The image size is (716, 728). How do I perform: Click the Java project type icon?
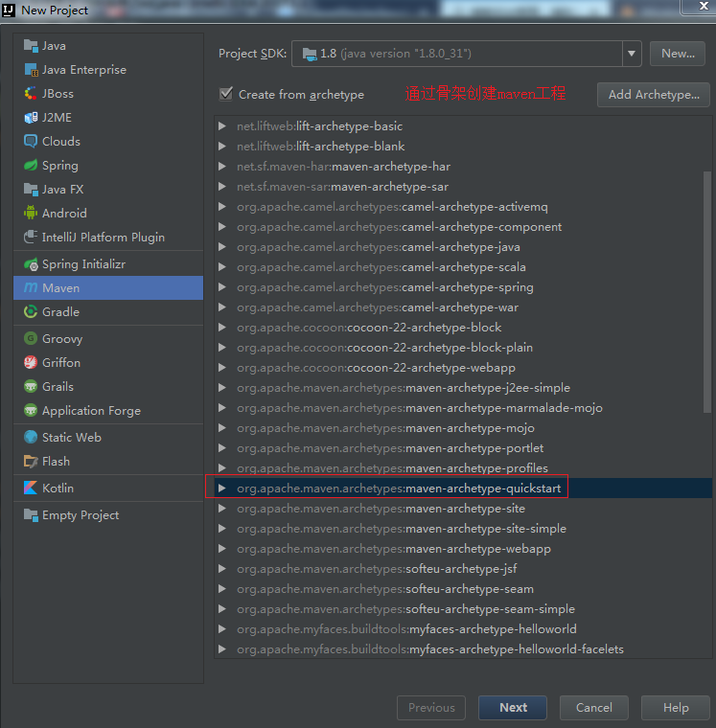[x=31, y=46]
